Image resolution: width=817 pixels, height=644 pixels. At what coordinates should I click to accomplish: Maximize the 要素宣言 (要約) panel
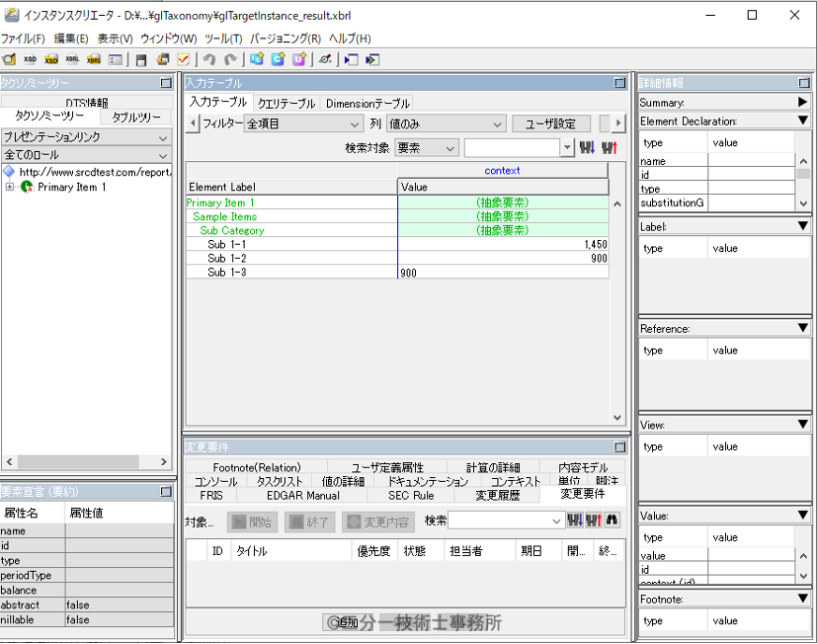coord(166,491)
